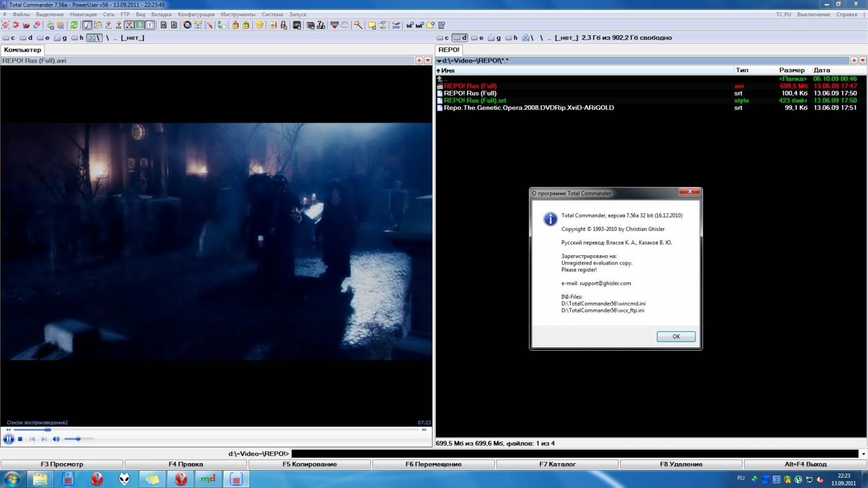
Task: Click the first red paw toolbar icon
Action: [5, 25]
